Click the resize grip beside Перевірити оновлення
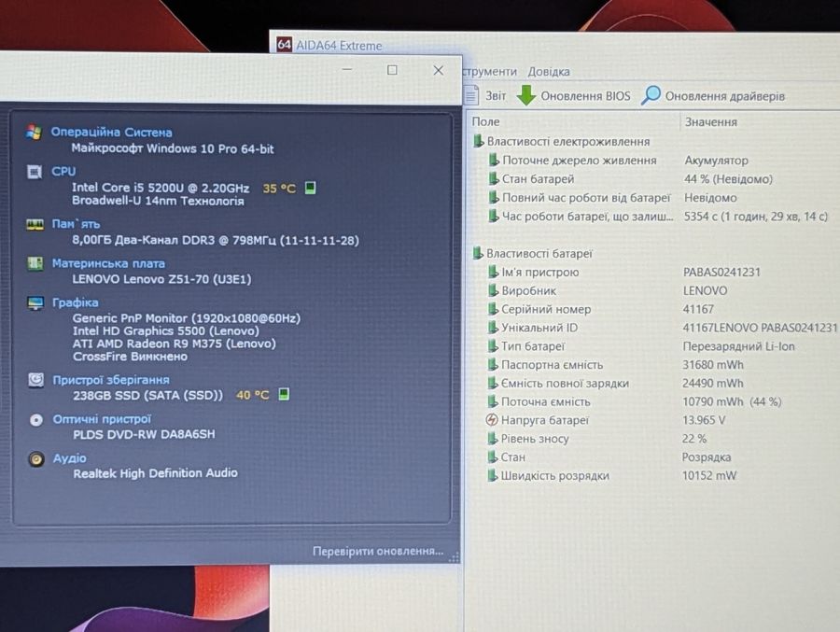Image resolution: width=840 pixels, height=632 pixels. 454,557
